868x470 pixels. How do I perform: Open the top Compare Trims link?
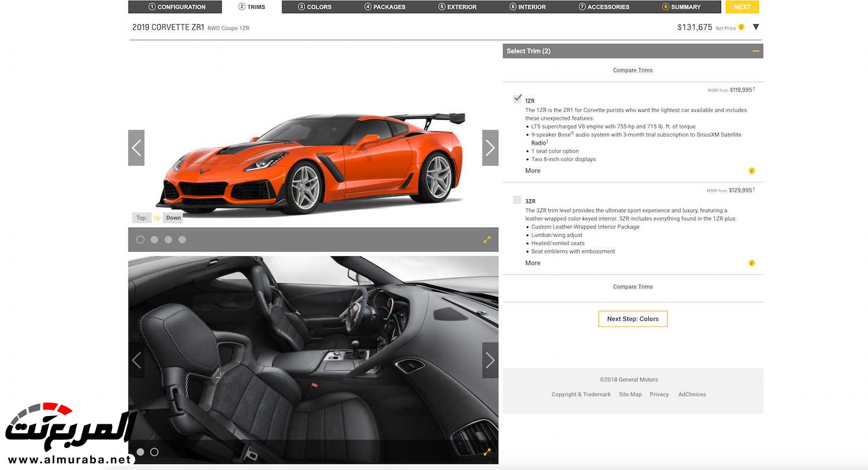[x=633, y=70]
